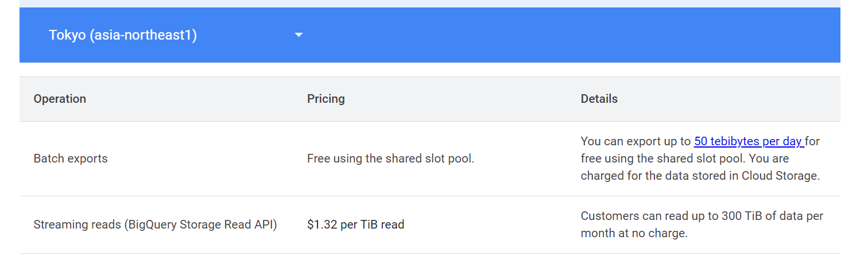Click the region dropdown arrow icon
This screenshot has width=868, height=263.
point(299,35)
